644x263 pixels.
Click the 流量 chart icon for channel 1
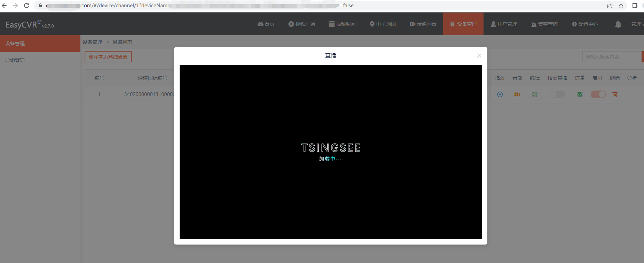tap(580, 94)
